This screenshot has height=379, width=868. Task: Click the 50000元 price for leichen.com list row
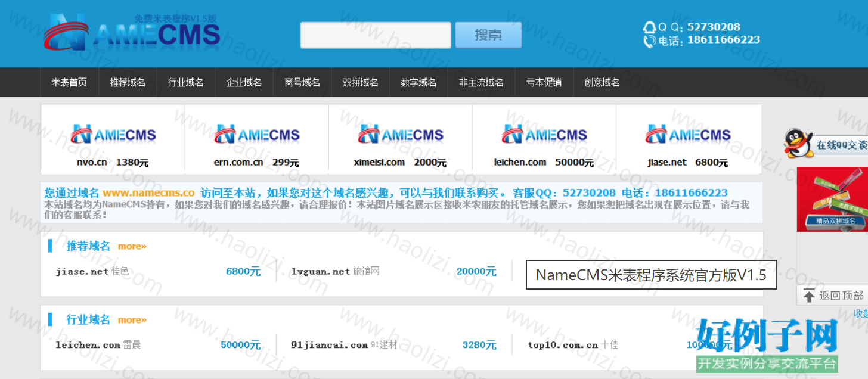click(240, 345)
